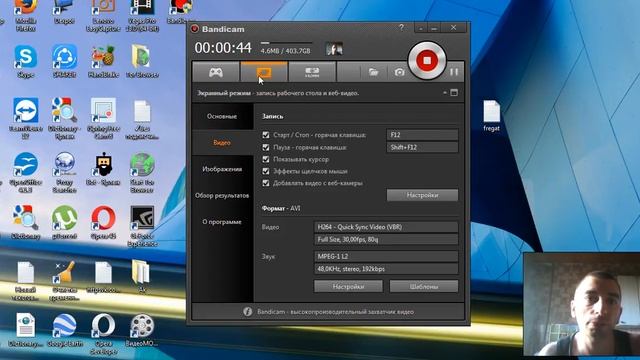
Task: Click the Shift+F12 pause hotkey field
Action: 422,147
